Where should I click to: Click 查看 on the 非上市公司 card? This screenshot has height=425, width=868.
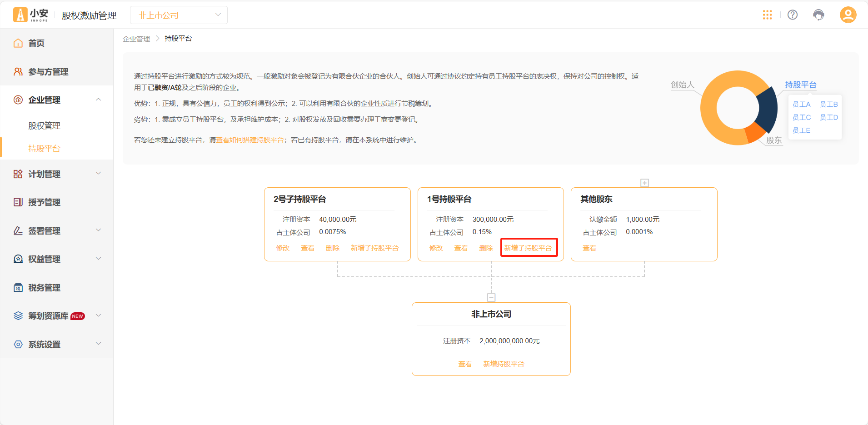465,364
